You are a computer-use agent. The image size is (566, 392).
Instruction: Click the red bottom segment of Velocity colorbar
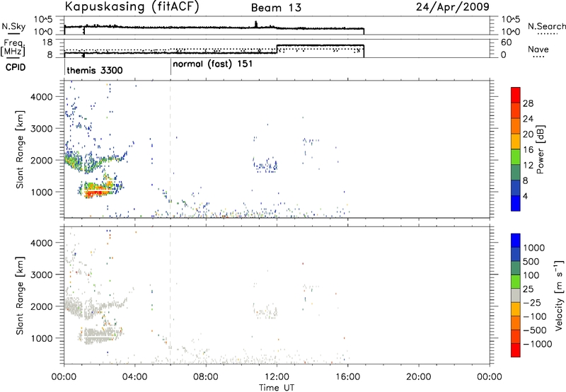point(516,350)
